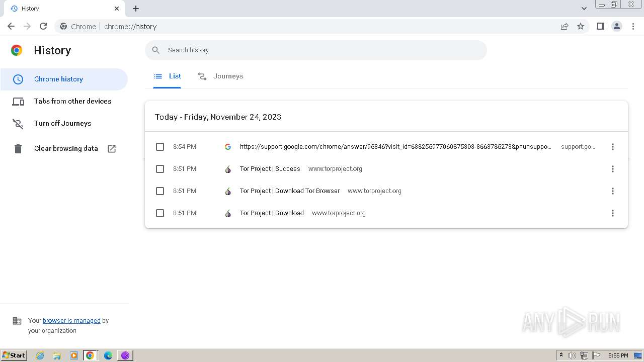Open the Tor Project | Success link

point(270,169)
